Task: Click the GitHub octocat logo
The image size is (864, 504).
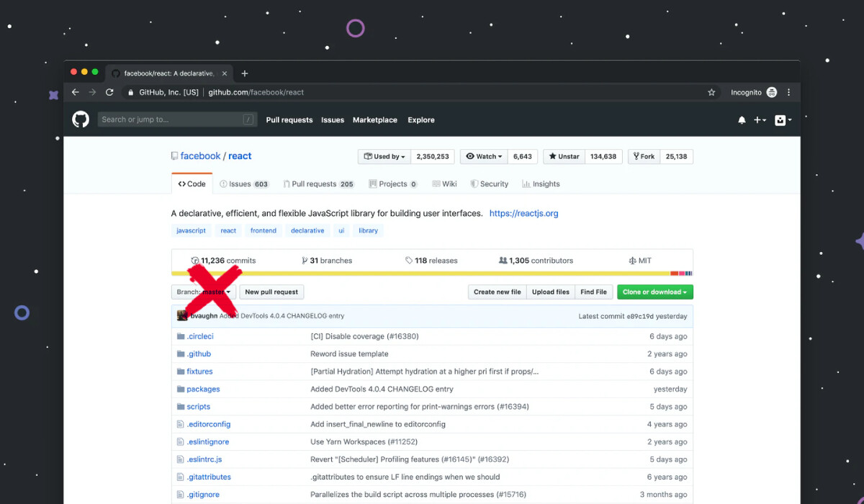Action: coord(80,120)
